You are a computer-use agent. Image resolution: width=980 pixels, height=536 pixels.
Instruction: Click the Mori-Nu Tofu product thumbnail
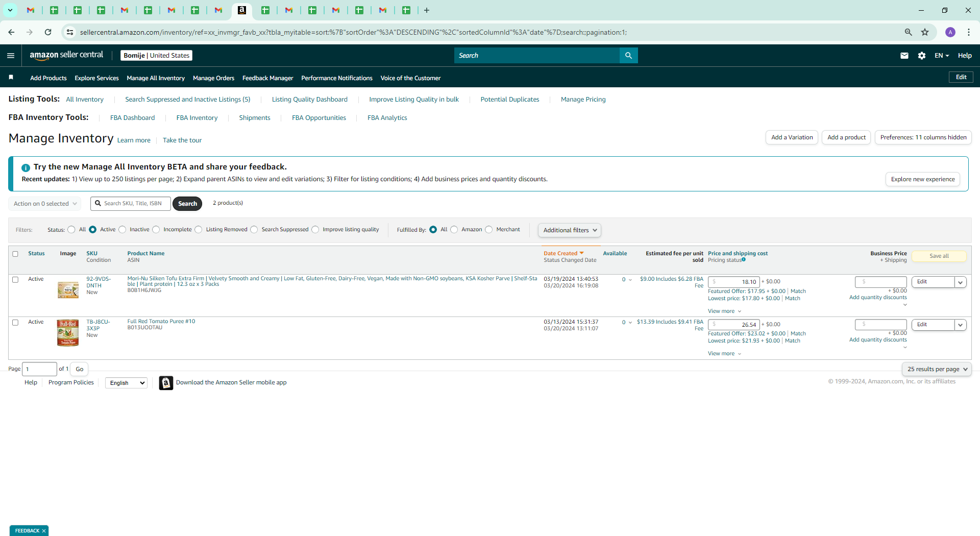click(x=68, y=290)
